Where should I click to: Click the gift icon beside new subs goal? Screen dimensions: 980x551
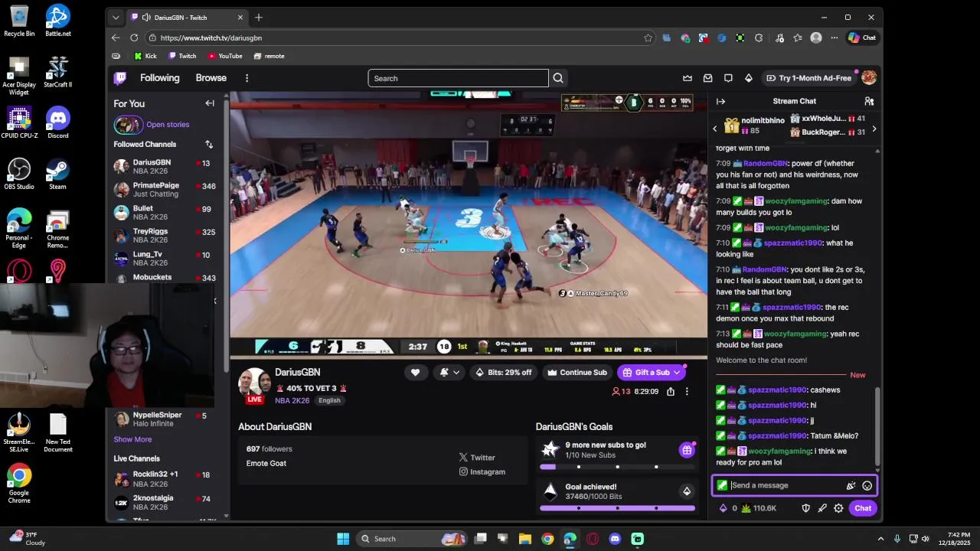pos(687,450)
